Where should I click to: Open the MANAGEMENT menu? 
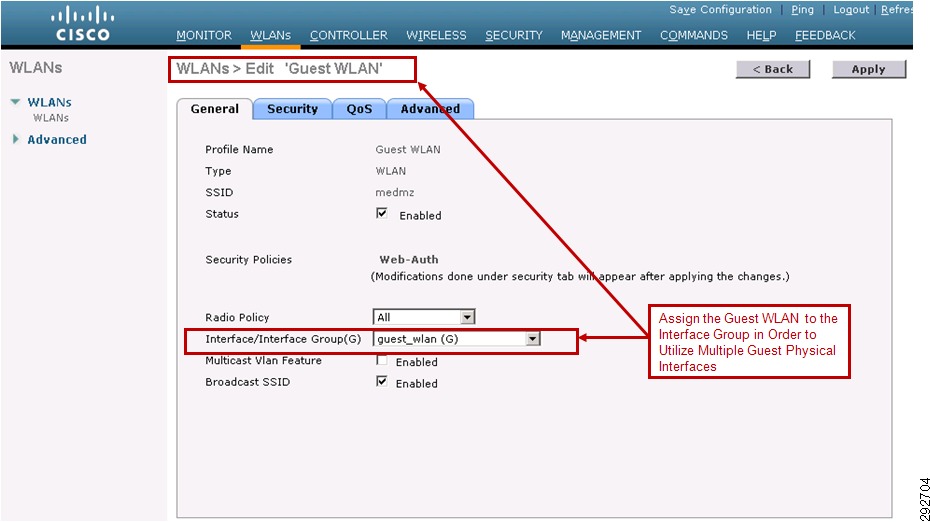(601, 36)
